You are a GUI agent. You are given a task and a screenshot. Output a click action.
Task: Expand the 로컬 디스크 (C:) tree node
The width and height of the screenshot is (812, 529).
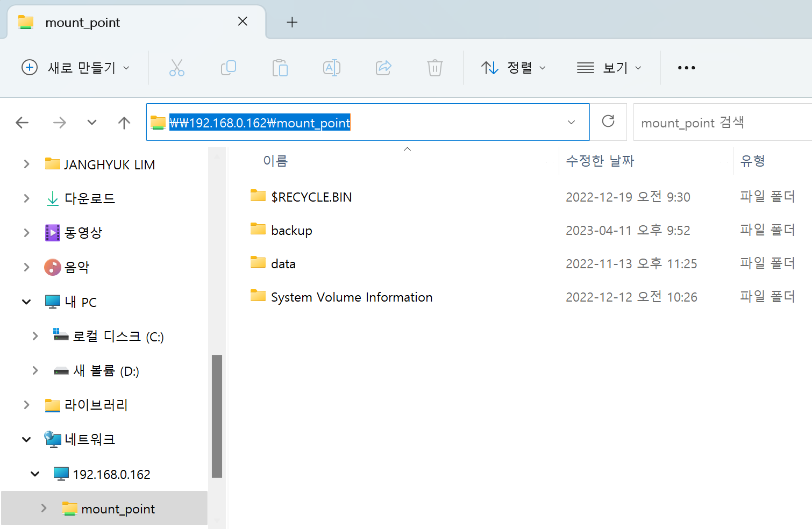35,336
